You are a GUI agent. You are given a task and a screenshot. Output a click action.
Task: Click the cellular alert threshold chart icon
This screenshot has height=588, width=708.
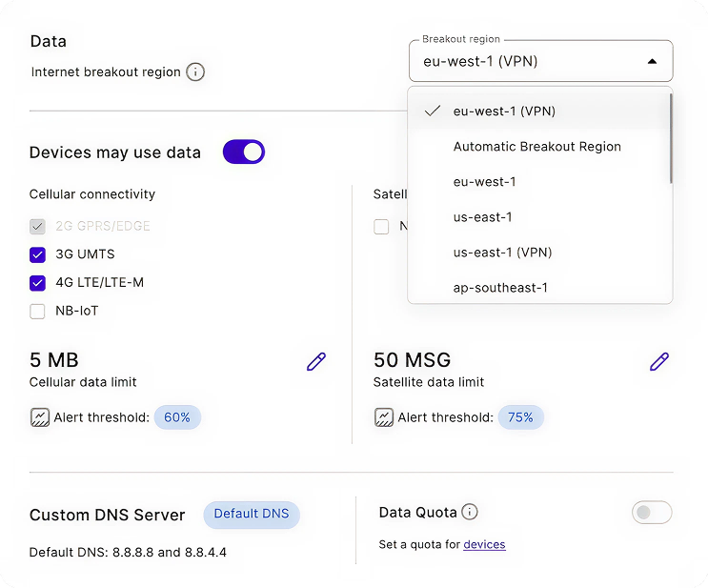coord(39,417)
